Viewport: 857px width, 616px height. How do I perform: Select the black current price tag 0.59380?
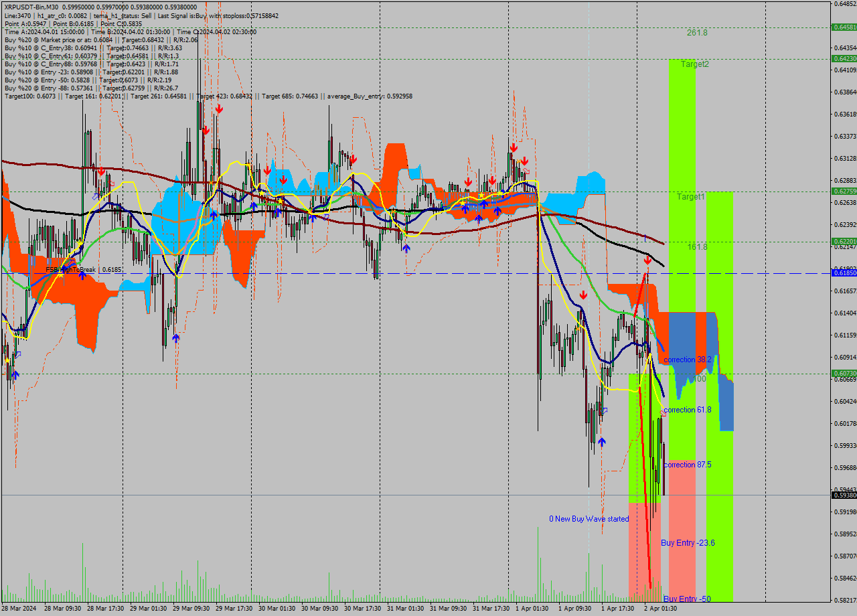[844, 495]
